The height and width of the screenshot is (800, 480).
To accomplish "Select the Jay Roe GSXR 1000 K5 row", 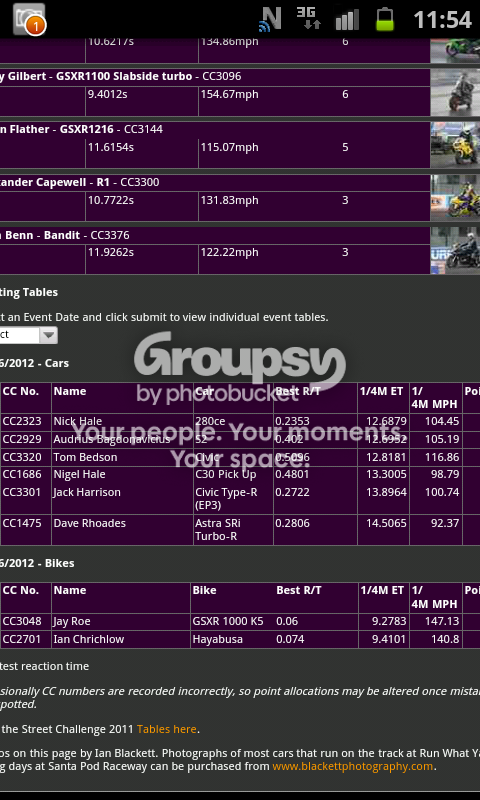I will [240, 622].
